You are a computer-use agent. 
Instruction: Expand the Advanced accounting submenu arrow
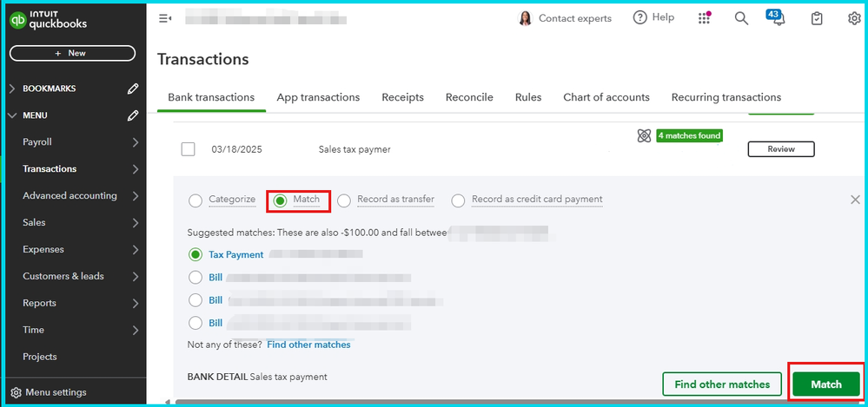point(136,196)
